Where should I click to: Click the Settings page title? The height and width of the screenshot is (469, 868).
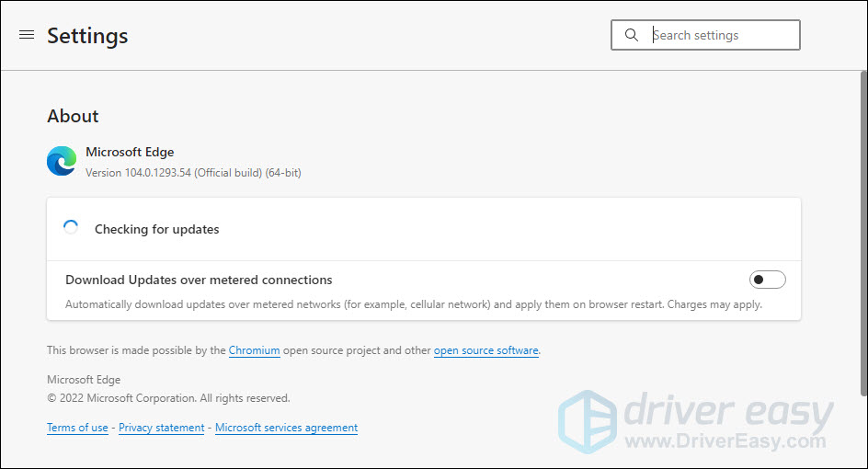click(x=87, y=36)
